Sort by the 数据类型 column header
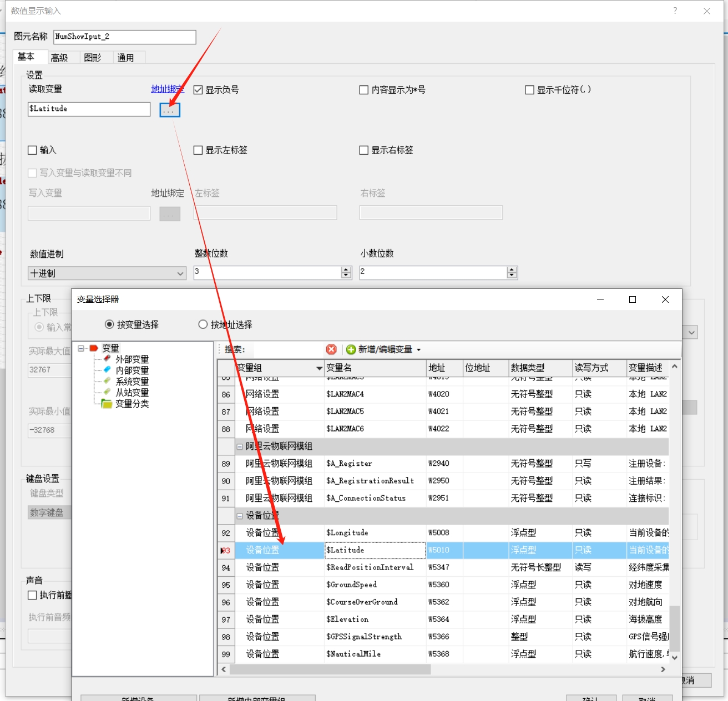The image size is (728, 701). [540, 368]
